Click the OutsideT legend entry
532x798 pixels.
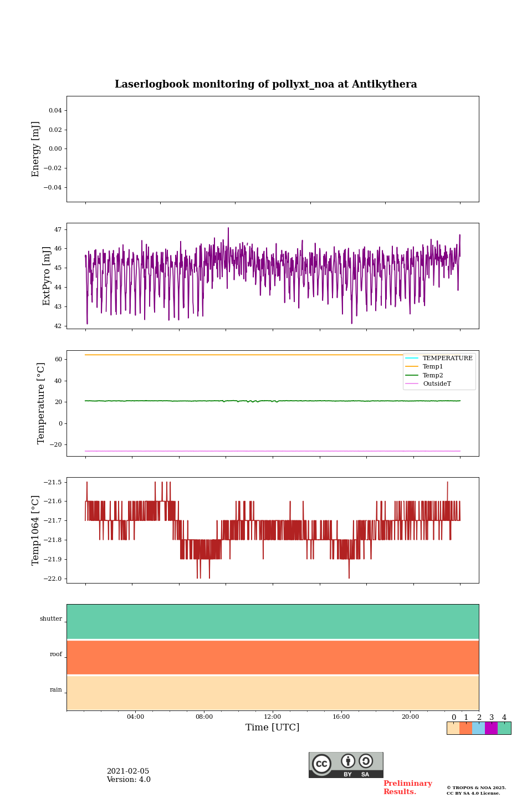[x=429, y=383]
